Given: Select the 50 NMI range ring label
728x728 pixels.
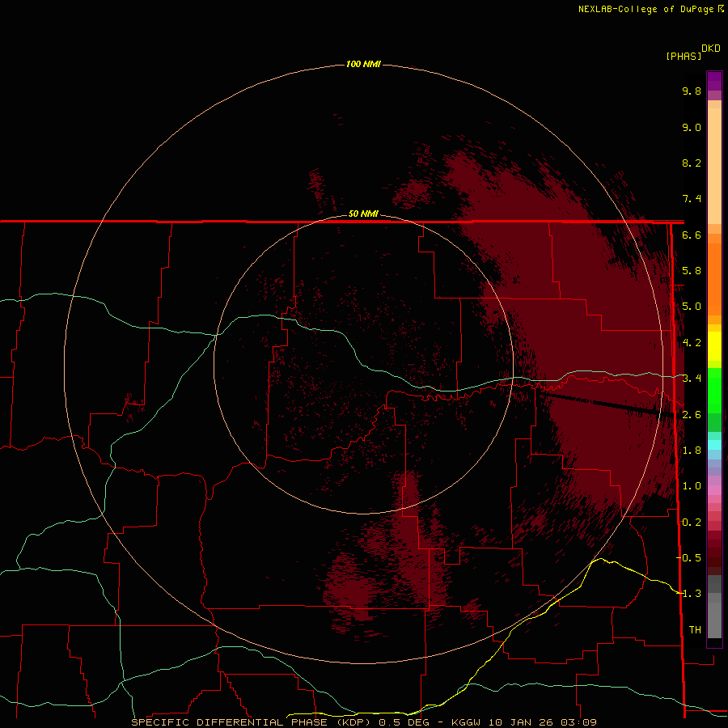Looking at the screenshot, I should pos(363,214).
